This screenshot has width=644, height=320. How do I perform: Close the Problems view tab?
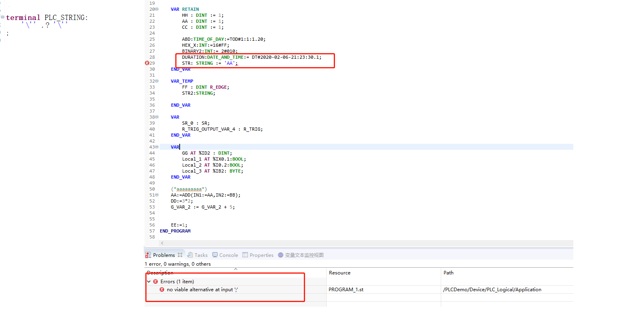point(180,255)
